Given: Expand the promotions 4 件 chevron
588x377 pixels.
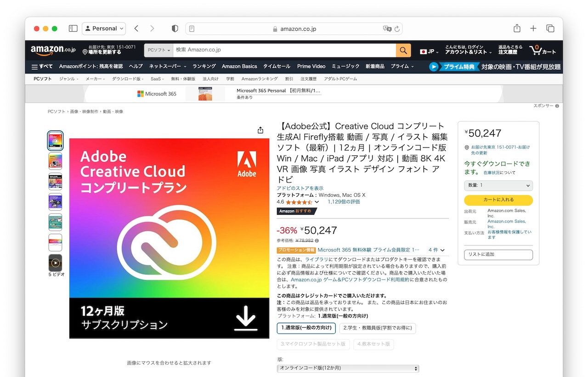Looking at the screenshot, I should click(x=442, y=250).
